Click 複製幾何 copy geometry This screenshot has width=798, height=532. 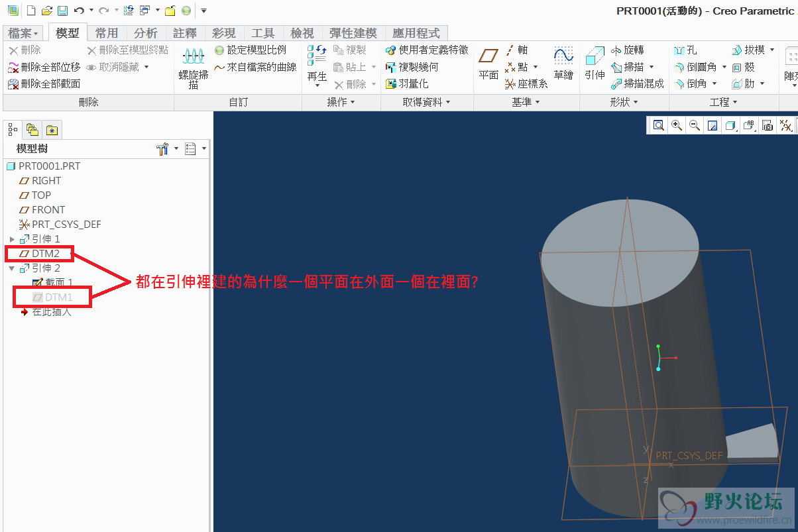[x=412, y=67]
